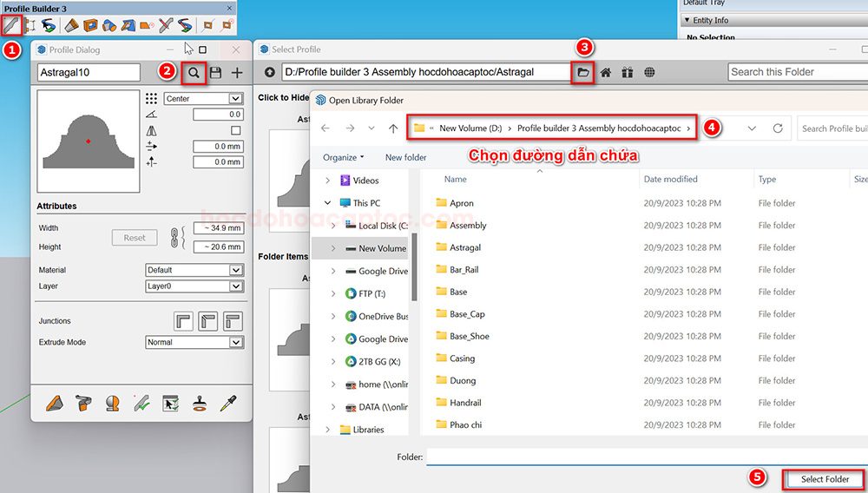This screenshot has width=868, height=493.
Task: Sort by the Type column header
Action: (x=766, y=180)
